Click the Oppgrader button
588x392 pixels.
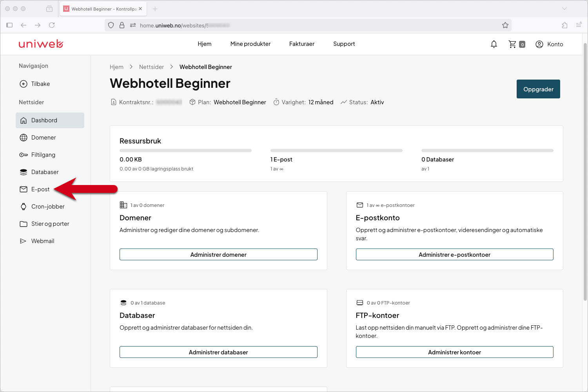click(538, 89)
